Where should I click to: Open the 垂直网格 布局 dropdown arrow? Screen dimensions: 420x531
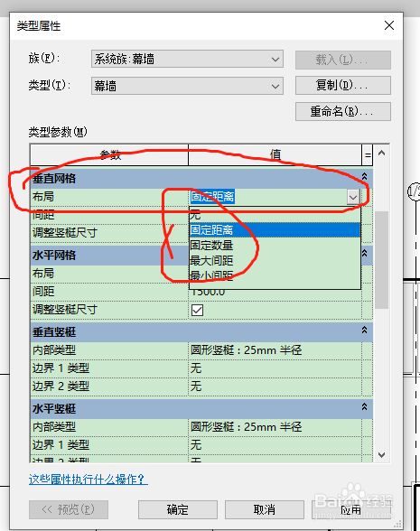pos(353,197)
